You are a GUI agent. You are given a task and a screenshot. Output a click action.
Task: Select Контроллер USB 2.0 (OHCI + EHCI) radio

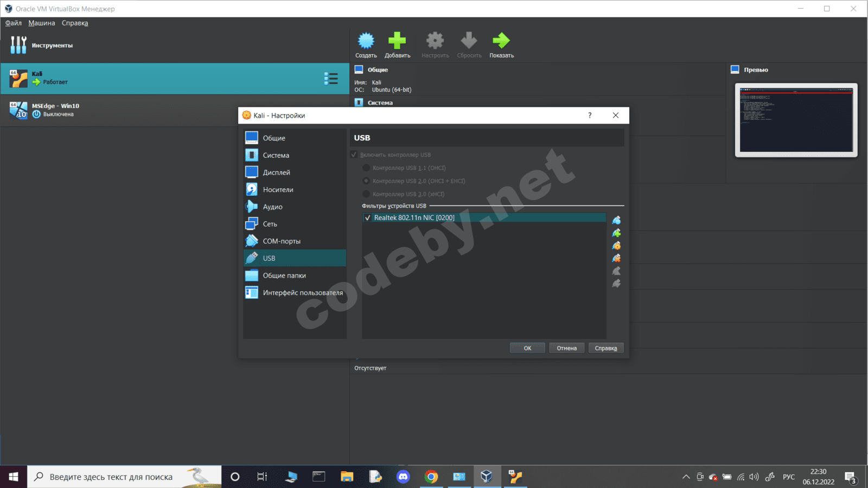366,181
